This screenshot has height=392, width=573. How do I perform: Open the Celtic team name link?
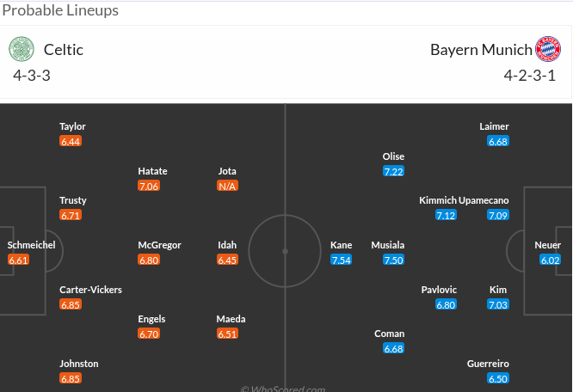click(x=64, y=50)
